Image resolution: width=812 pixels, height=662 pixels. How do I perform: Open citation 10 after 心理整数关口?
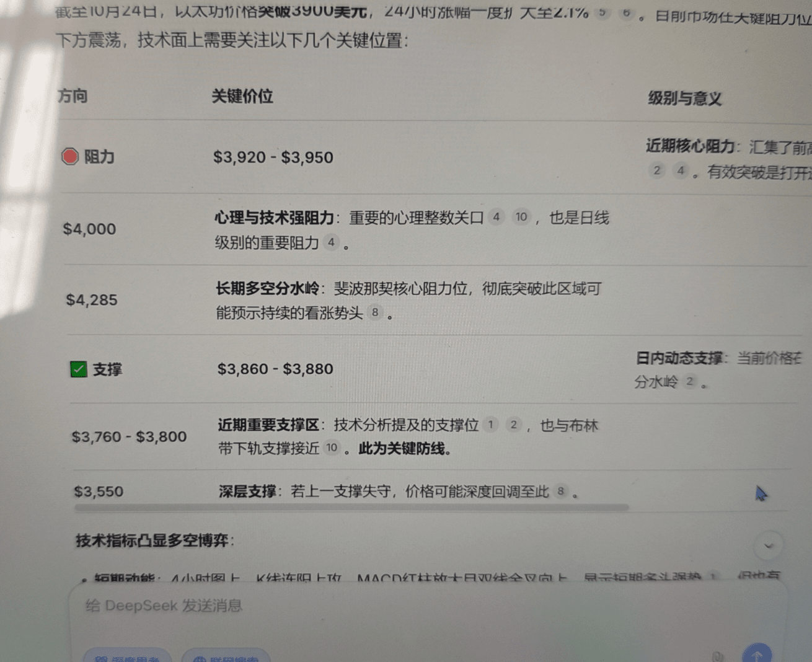click(521, 217)
